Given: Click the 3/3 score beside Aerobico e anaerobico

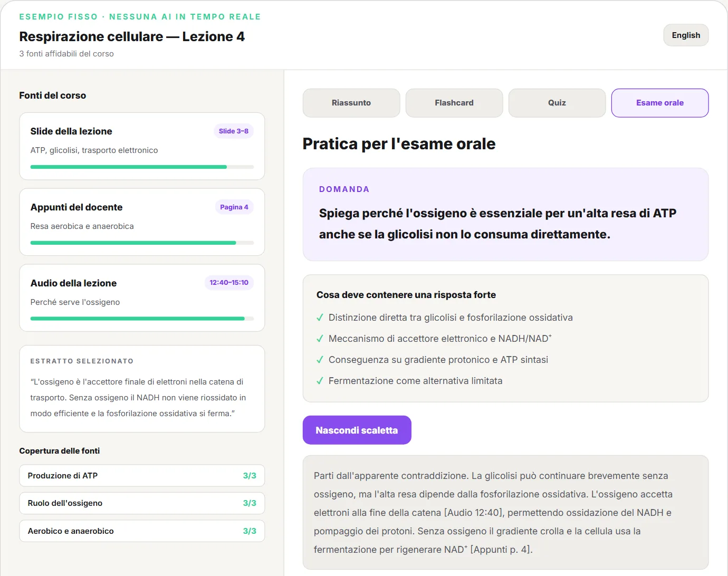Looking at the screenshot, I should [x=250, y=531].
